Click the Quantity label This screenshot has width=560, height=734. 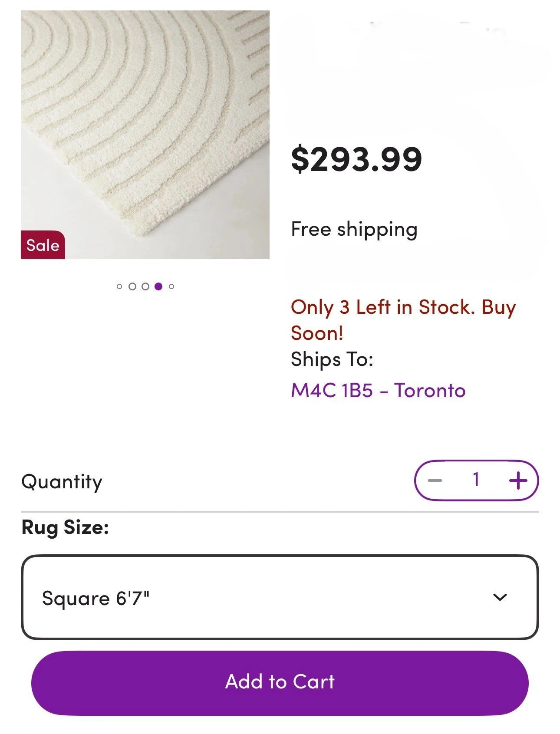click(62, 482)
